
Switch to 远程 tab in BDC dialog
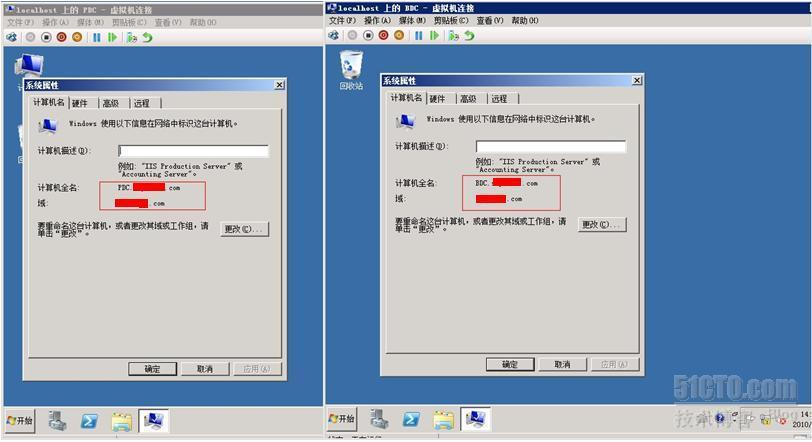(x=499, y=99)
